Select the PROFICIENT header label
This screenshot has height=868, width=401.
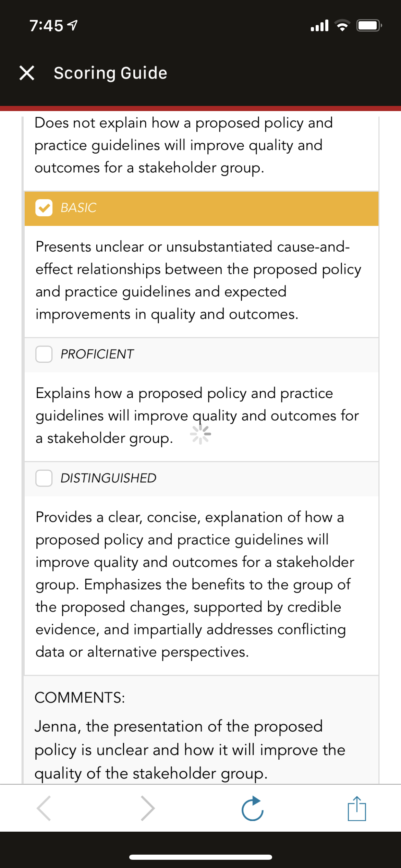(97, 354)
